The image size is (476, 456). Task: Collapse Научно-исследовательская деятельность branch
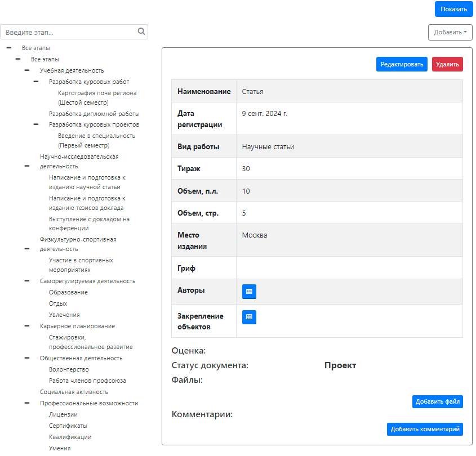point(27,166)
